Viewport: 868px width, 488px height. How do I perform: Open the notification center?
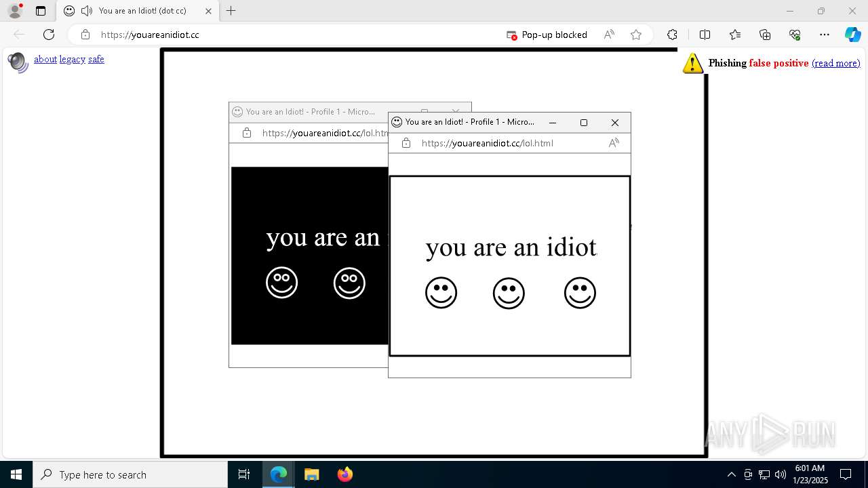point(846,474)
